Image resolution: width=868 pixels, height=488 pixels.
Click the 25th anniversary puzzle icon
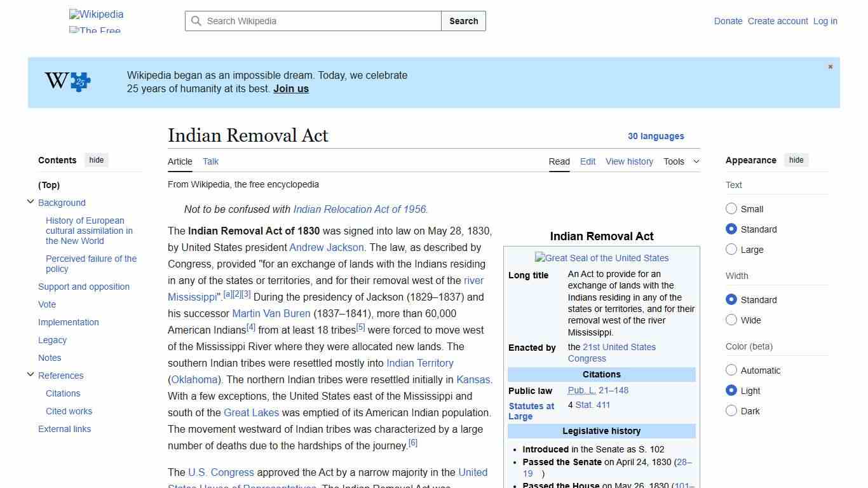[79, 81]
